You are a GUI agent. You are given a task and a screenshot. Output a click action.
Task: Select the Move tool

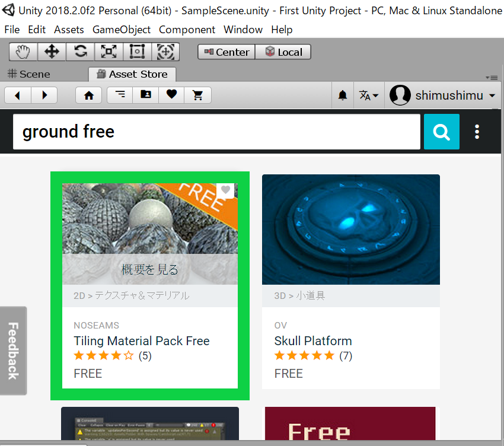tap(52, 52)
